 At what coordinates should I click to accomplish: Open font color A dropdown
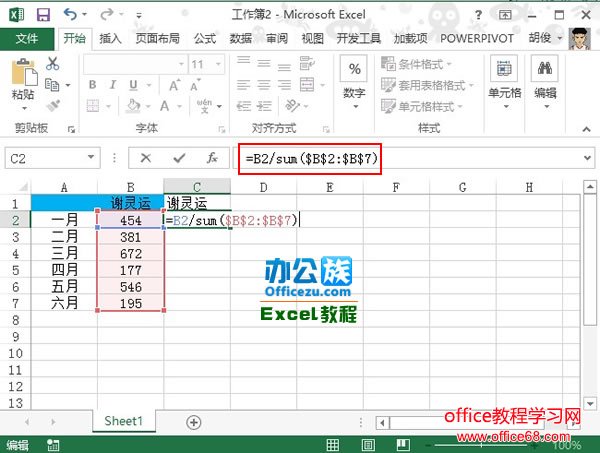179,106
